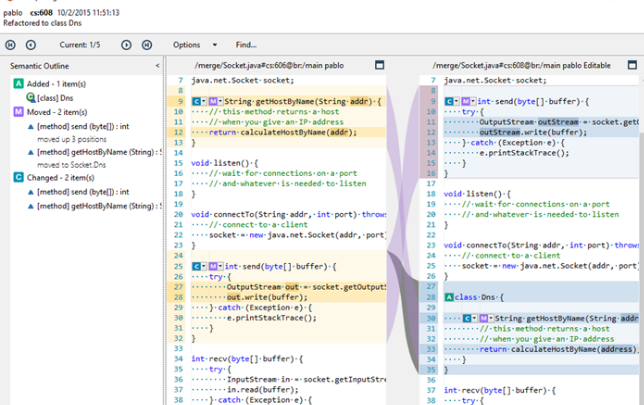Select moved method getHostByName in outline
644x405 pixels.
pos(95,151)
